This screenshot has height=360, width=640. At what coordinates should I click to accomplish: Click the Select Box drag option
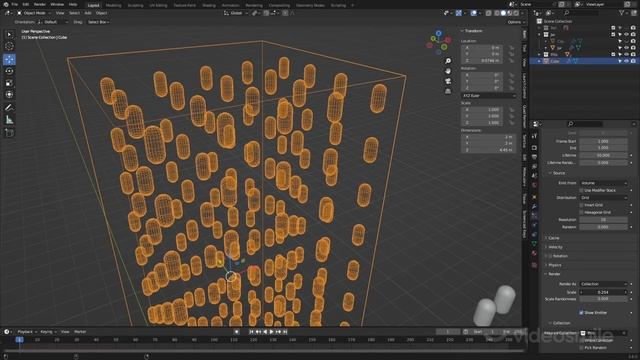pyautogui.click(x=98, y=22)
